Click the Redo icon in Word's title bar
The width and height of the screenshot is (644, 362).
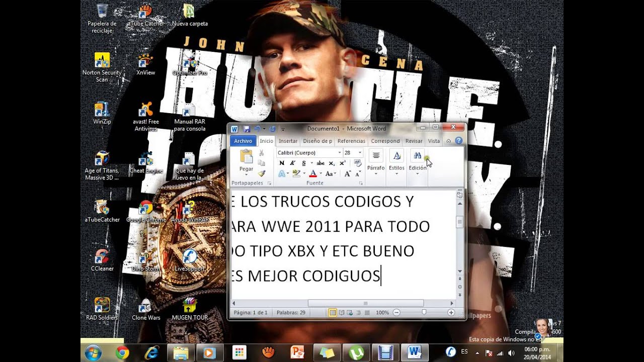[x=273, y=129]
